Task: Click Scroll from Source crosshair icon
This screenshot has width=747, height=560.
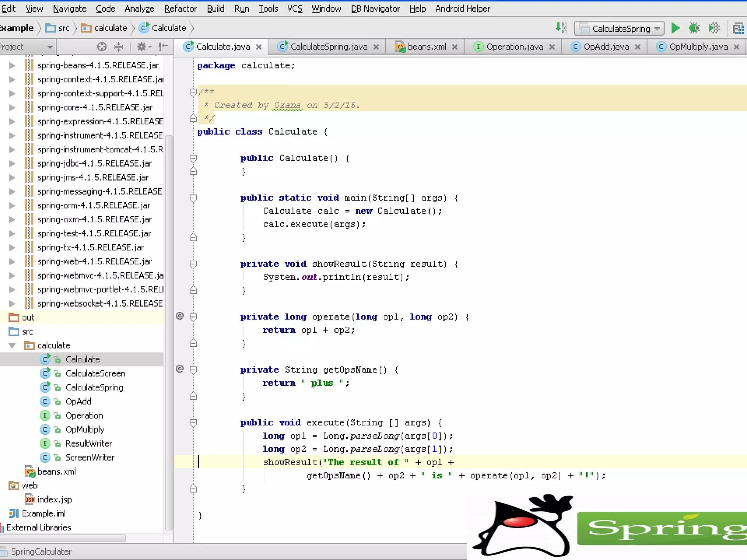Action: (102, 47)
